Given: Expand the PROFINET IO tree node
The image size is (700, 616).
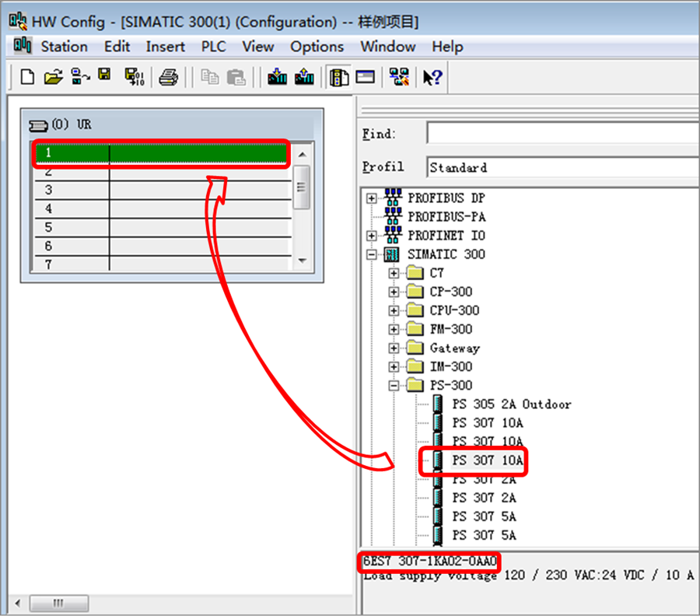Looking at the screenshot, I should pos(372,236).
